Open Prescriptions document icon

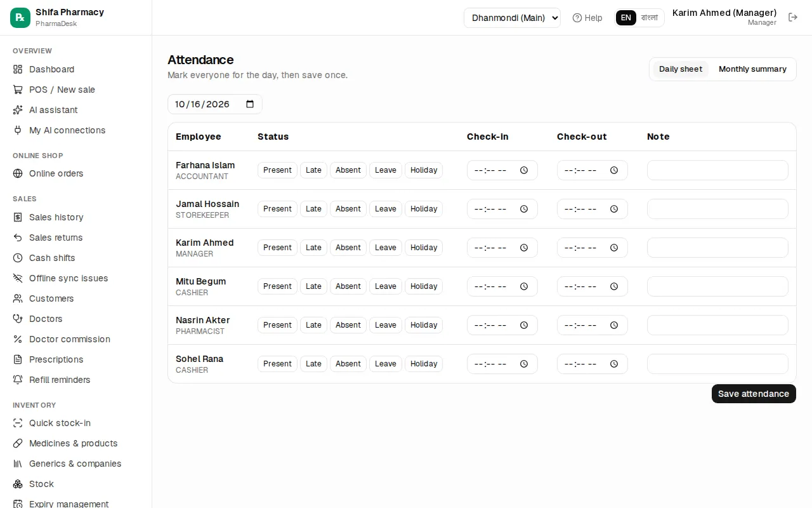[18, 359]
